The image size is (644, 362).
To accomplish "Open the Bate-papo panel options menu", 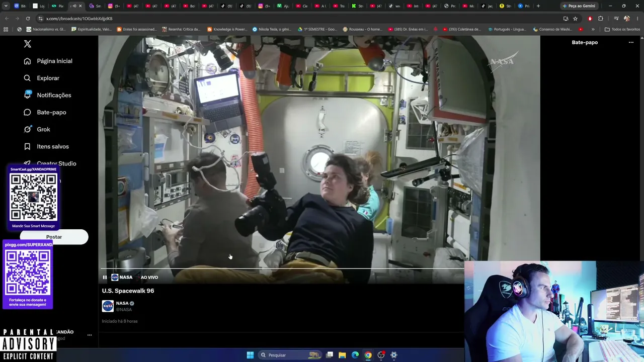I will click(631, 43).
